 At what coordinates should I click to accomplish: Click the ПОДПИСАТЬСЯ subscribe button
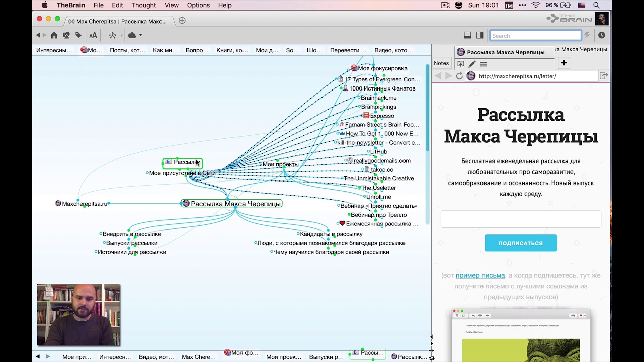click(x=521, y=243)
